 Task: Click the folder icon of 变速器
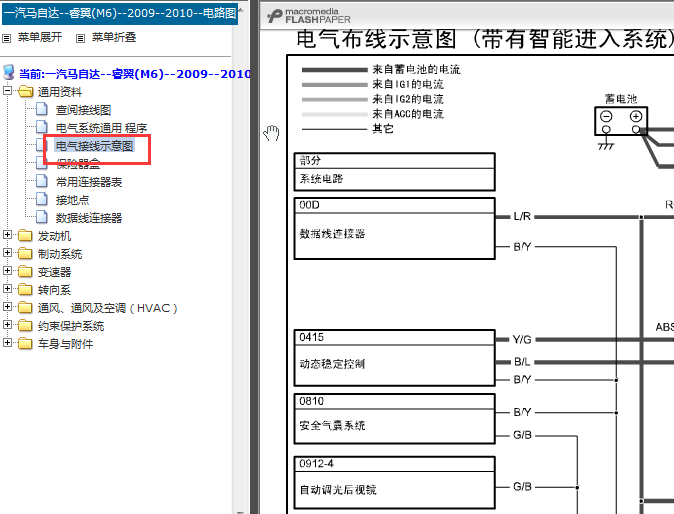pos(25,272)
